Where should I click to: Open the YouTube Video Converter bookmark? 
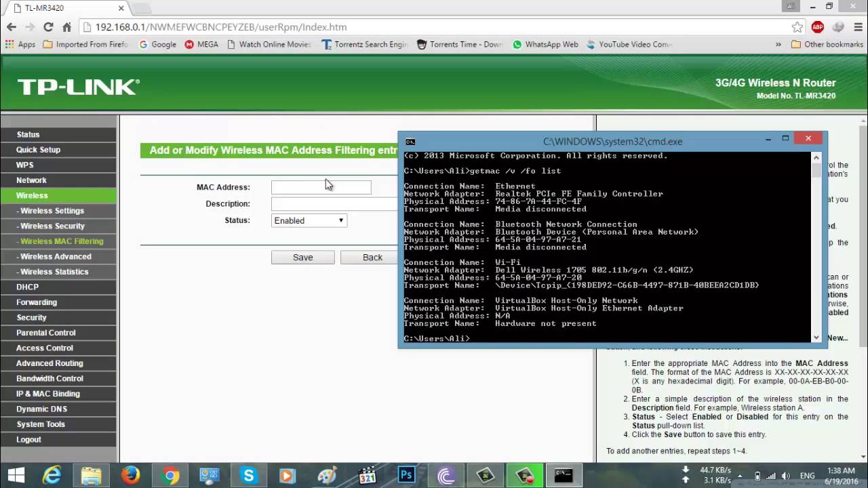click(x=629, y=44)
